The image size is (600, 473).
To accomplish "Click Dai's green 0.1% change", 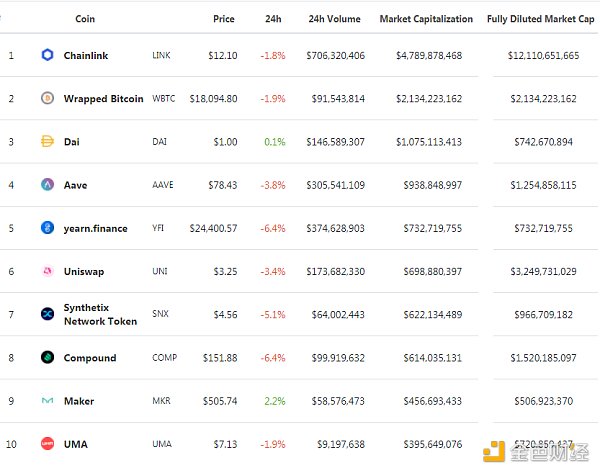I will point(275,142).
